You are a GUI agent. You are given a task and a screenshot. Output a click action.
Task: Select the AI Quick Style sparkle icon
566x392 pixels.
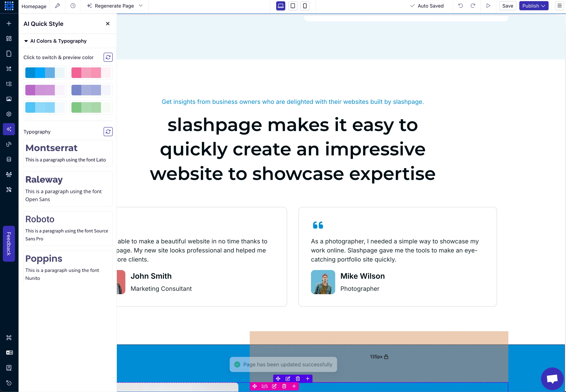click(x=9, y=129)
